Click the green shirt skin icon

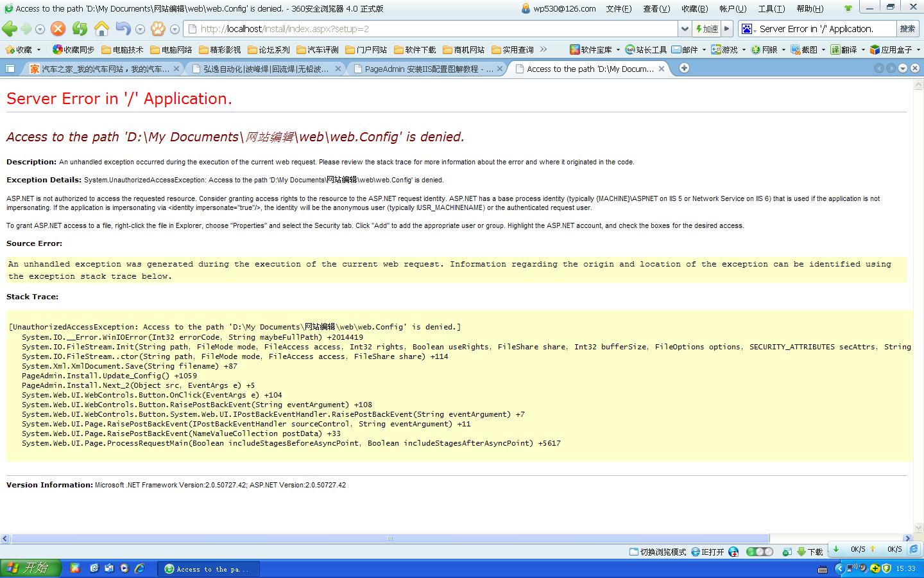848,8
